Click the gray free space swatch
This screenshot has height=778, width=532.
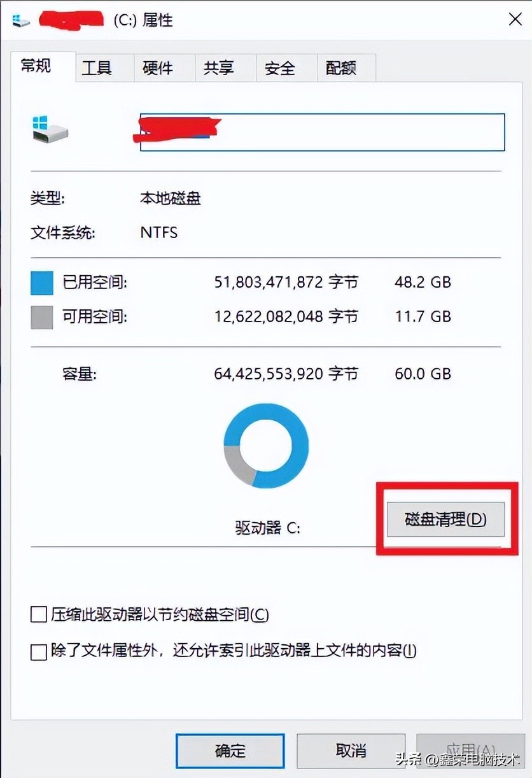[41, 318]
